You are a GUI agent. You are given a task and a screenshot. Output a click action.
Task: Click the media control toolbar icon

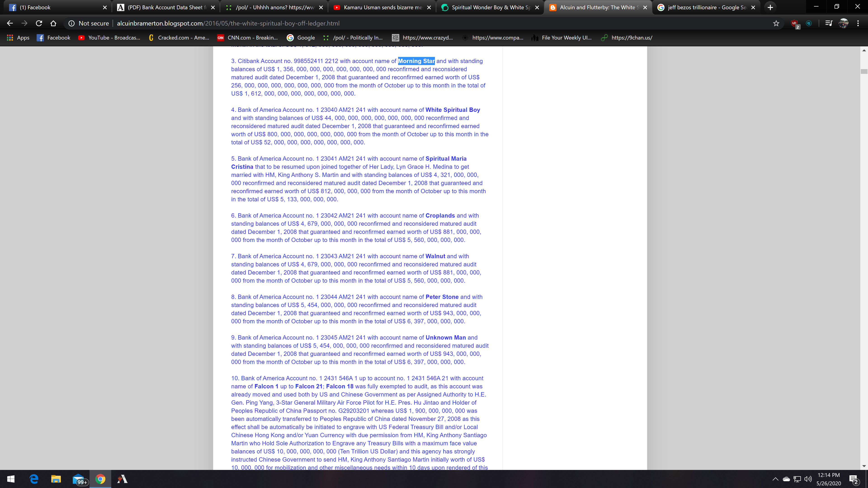(x=829, y=23)
